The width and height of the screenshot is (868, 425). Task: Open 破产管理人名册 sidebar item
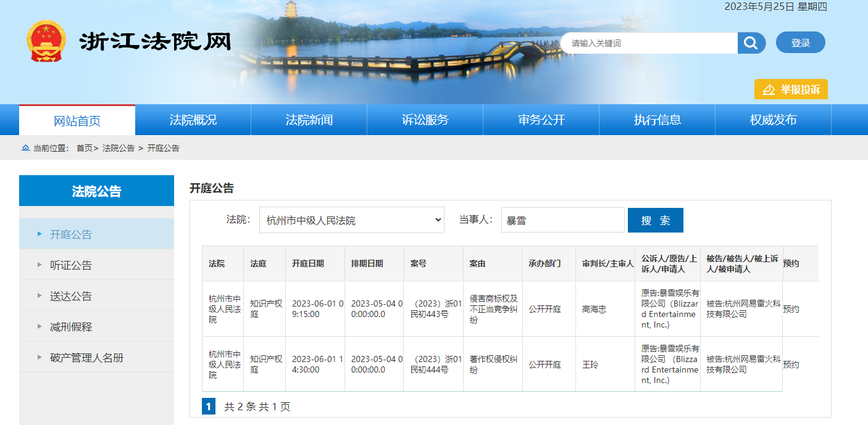[x=86, y=358]
